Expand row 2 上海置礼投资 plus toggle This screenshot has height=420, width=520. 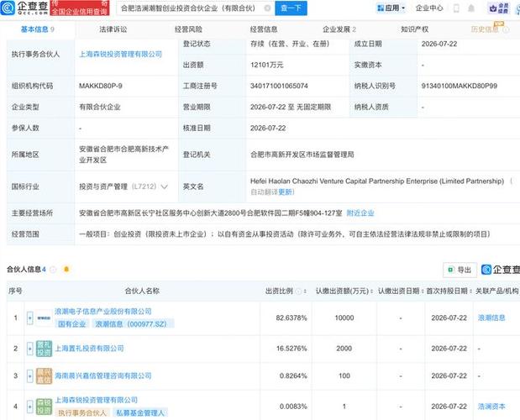pyautogui.click(x=30, y=349)
